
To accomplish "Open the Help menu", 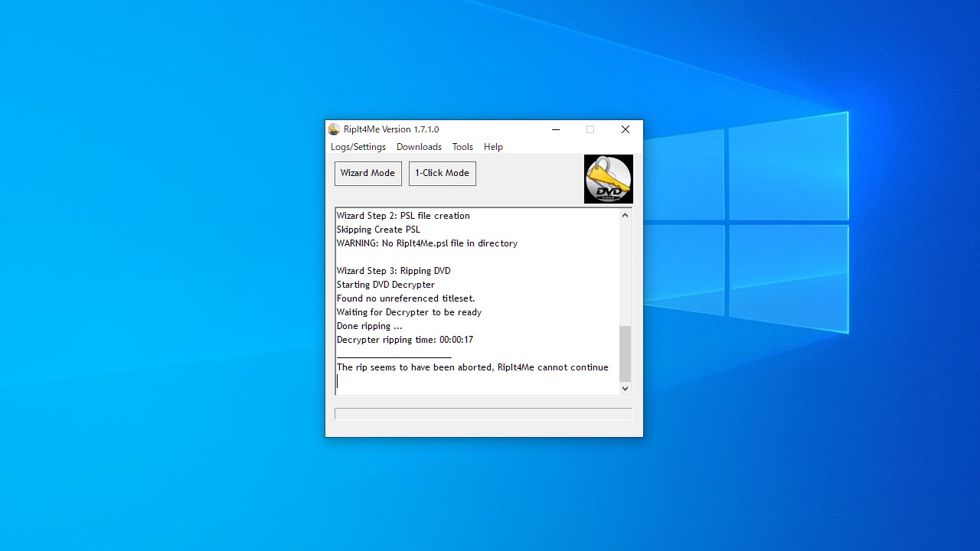I will click(x=493, y=147).
